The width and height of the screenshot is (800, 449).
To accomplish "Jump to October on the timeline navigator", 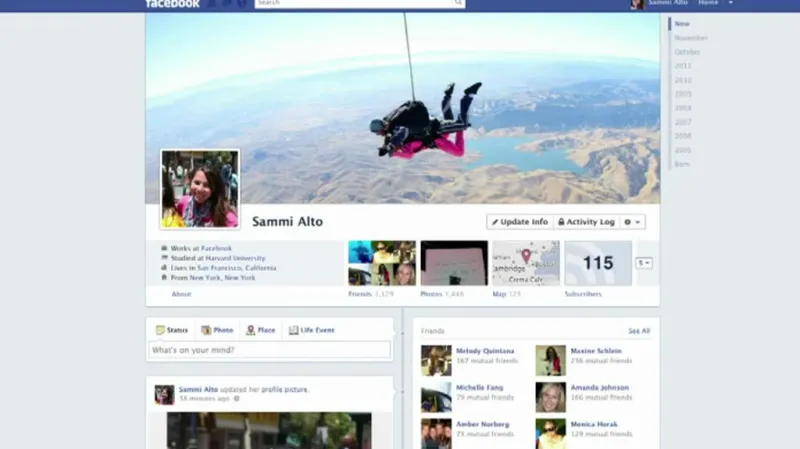I will [x=687, y=52].
